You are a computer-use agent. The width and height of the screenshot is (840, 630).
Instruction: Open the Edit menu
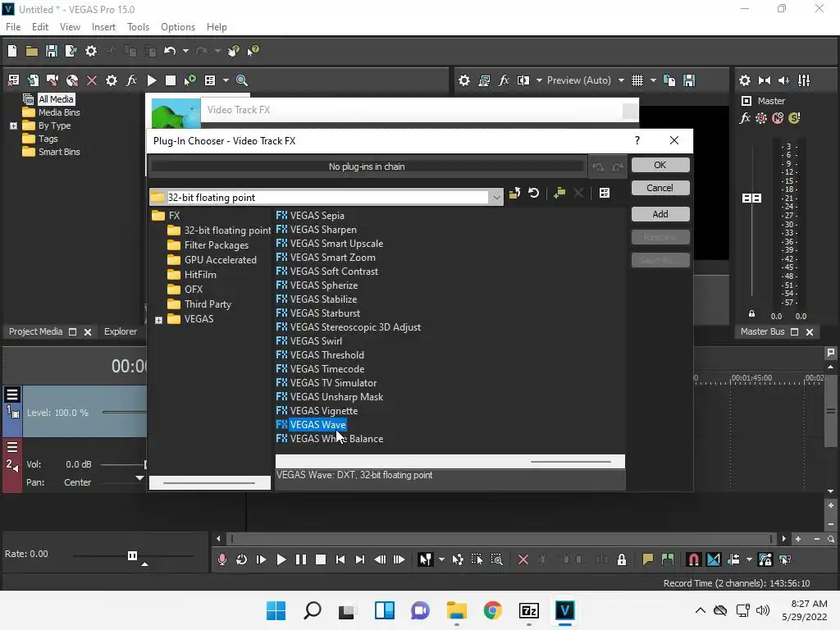tap(40, 27)
